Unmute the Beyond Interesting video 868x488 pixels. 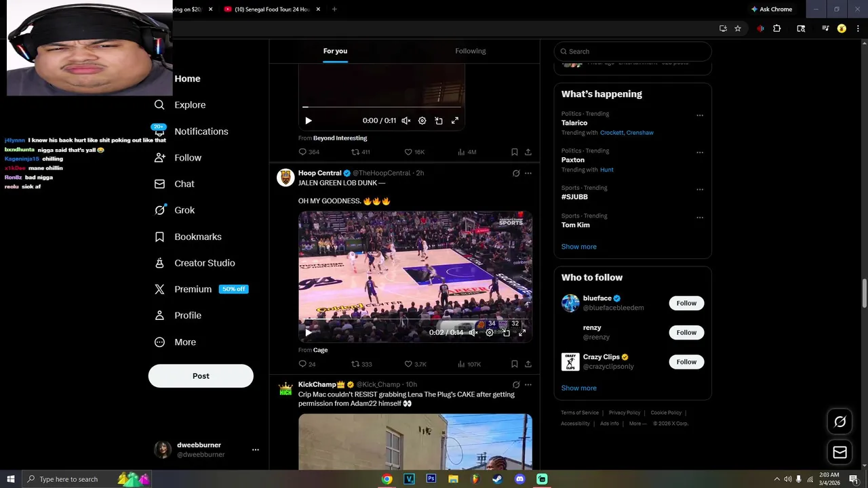click(x=406, y=121)
